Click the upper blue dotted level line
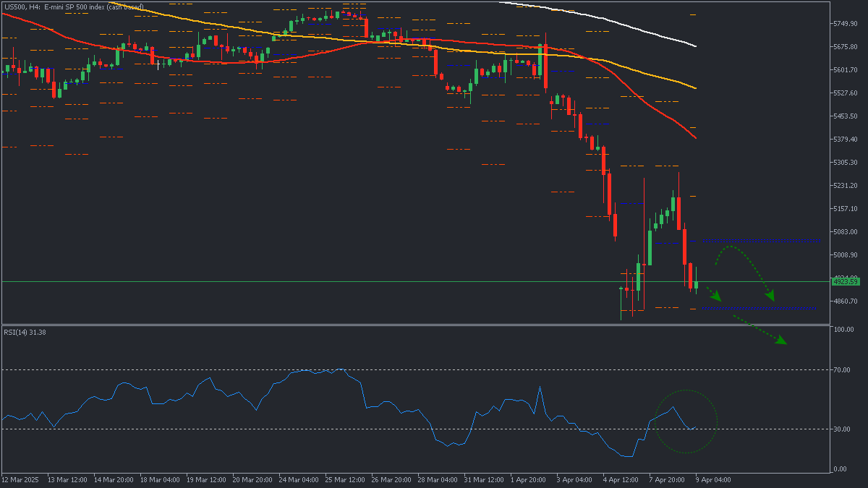868x488 pixels. click(759, 241)
